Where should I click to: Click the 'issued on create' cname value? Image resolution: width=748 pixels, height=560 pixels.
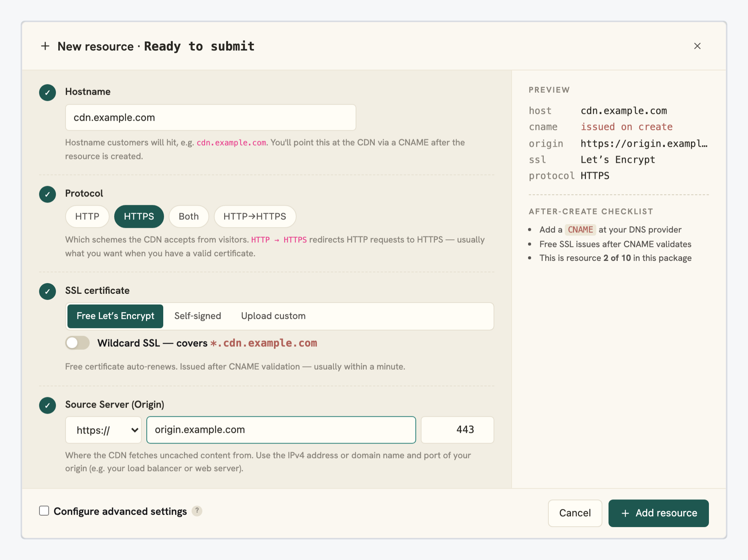(x=627, y=127)
